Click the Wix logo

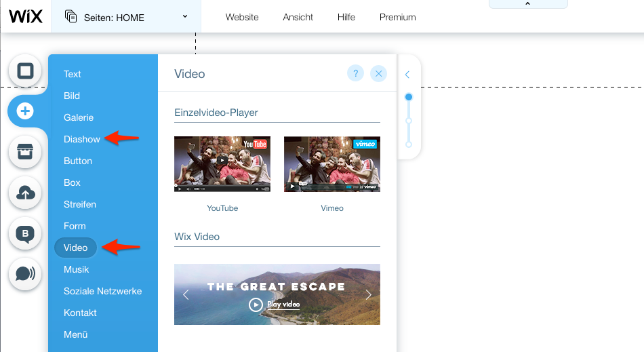26,17
